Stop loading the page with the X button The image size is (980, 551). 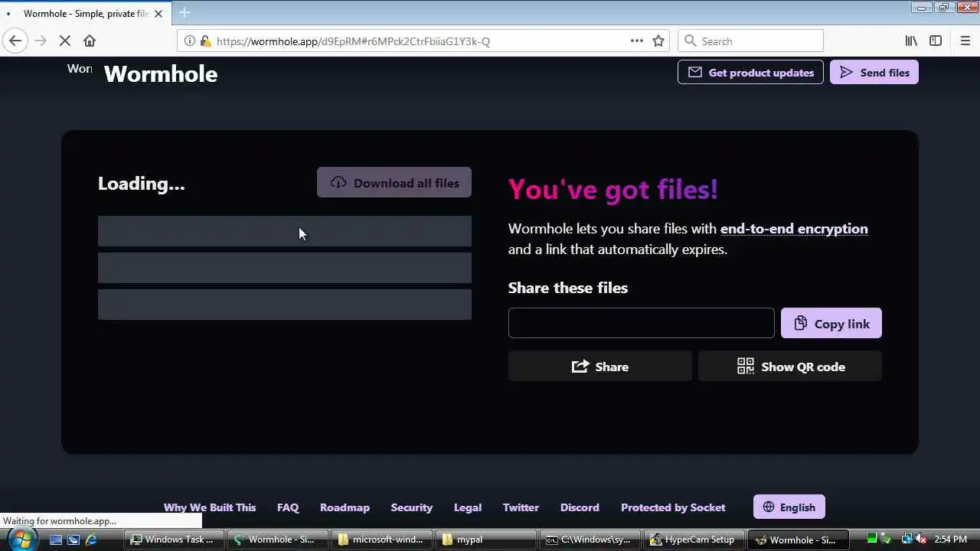pyautogui.click(x=65, y=41)
